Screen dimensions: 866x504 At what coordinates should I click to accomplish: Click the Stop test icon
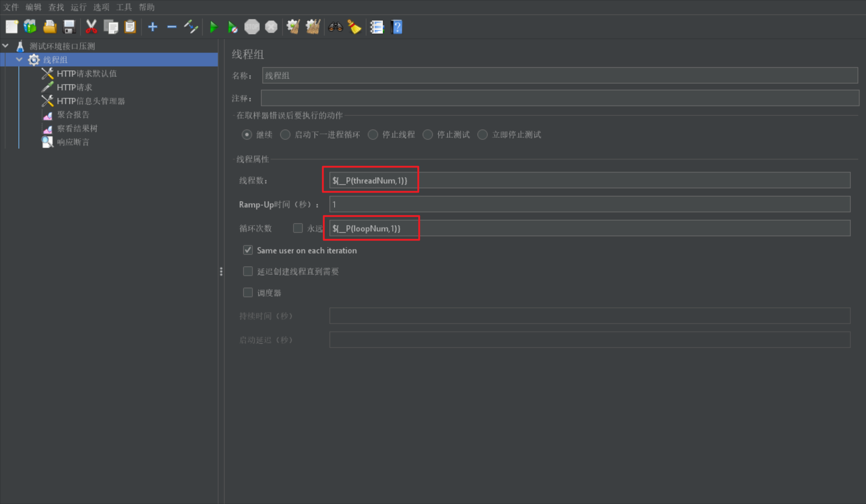[252, 27]
